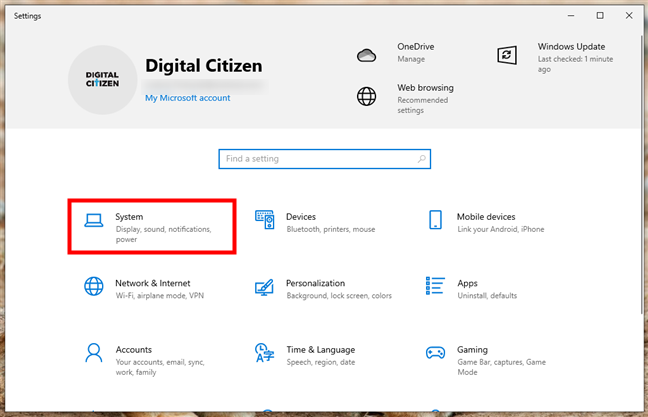Screen dimensions: 648x417
Task: Open the Time & Language icon
Action: pos(264,353)
